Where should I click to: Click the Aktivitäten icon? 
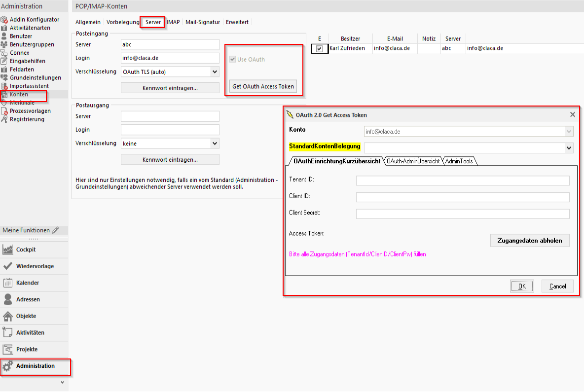(7, 332)
